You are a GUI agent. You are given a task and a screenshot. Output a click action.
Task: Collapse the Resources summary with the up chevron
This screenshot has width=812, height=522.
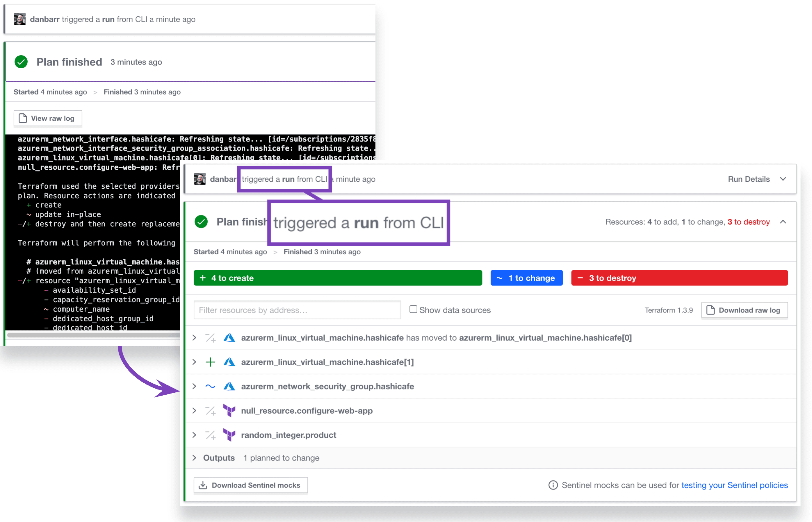coord(783,222)
